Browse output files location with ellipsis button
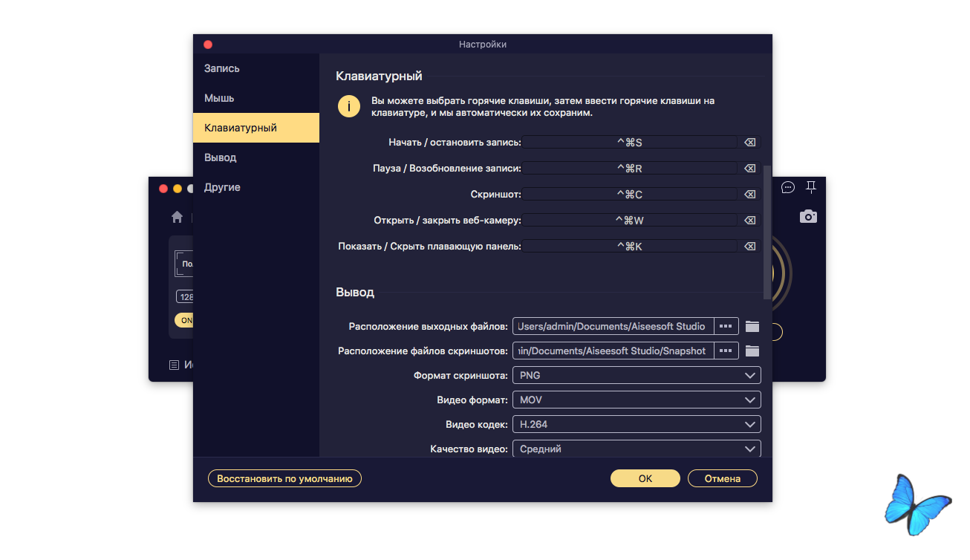Viewport: 970px width, 560px height. tap(726, 326)
